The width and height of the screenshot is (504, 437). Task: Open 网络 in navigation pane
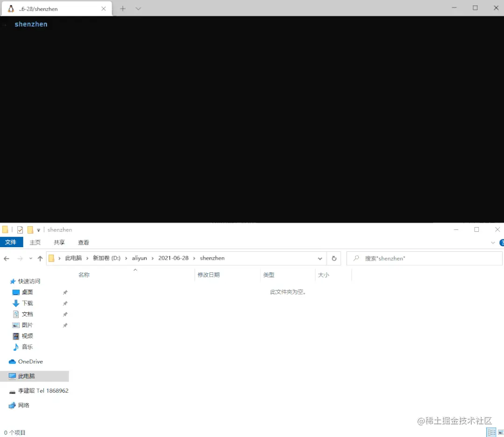pos(23,405)
